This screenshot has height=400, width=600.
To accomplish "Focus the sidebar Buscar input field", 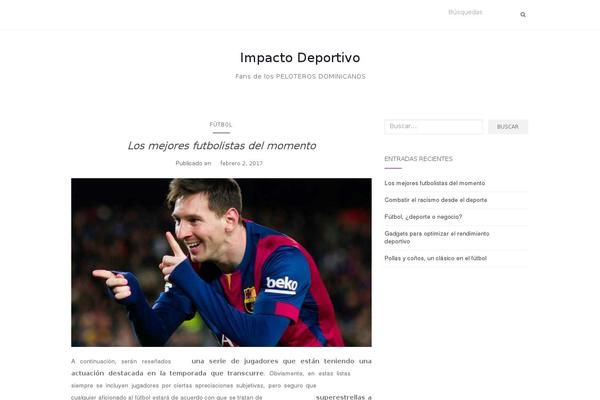I will click(434, 127).
